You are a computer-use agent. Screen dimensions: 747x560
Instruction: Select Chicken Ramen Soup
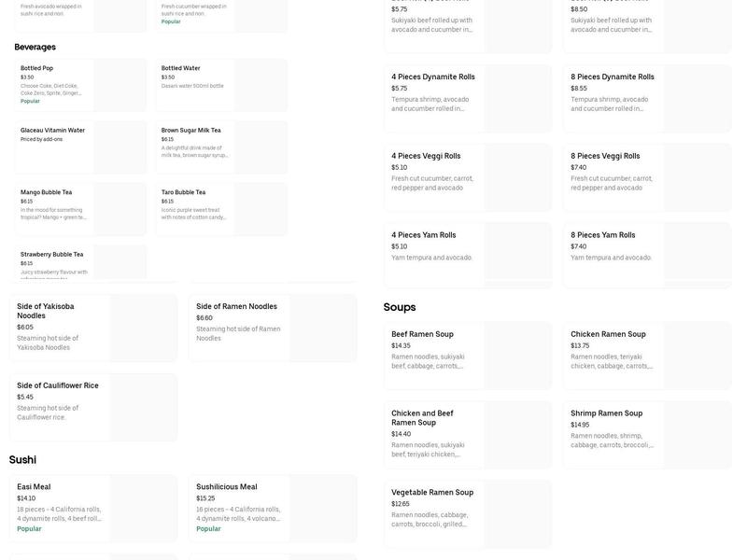tap(647, 355)
